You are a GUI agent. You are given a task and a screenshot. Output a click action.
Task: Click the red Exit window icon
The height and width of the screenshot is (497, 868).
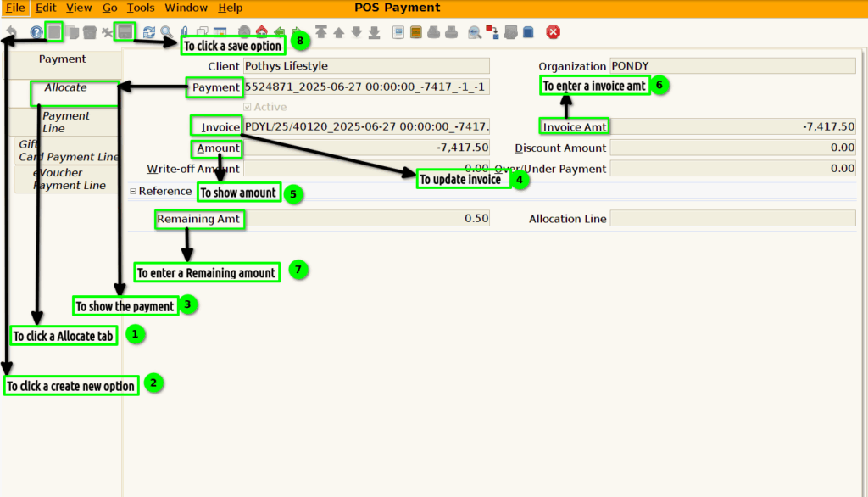pyautogui.click(x=553, y=32)
